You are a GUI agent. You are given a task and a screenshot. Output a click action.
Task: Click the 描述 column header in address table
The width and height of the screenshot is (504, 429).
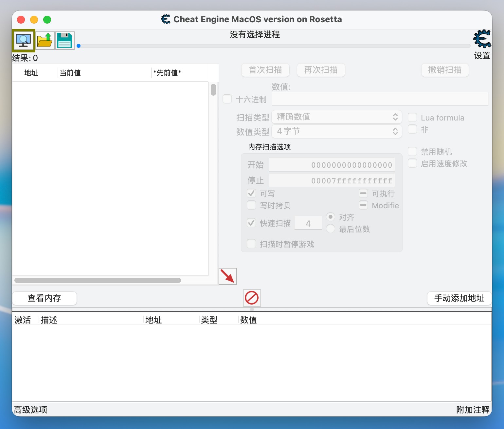coord(49,320)
